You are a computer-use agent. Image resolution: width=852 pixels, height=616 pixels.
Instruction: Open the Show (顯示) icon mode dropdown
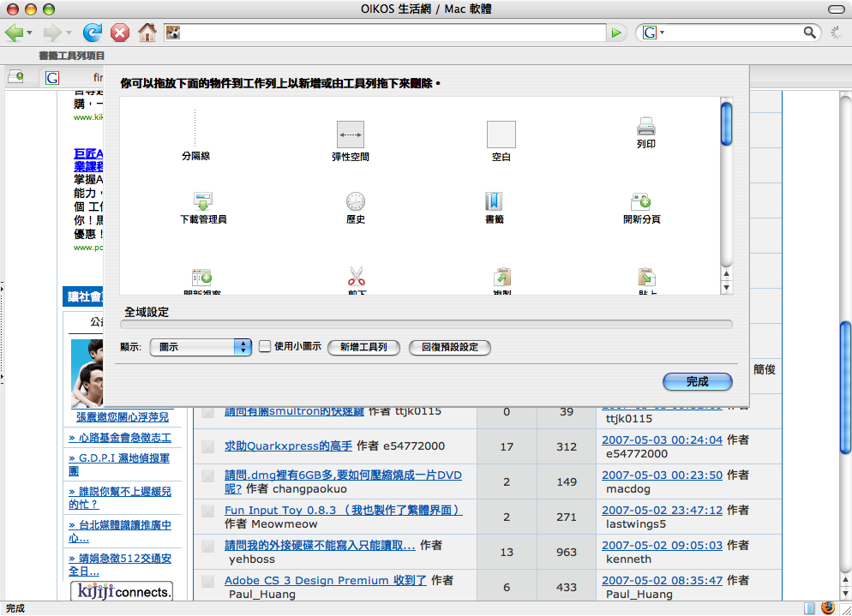tap(200, 347)
